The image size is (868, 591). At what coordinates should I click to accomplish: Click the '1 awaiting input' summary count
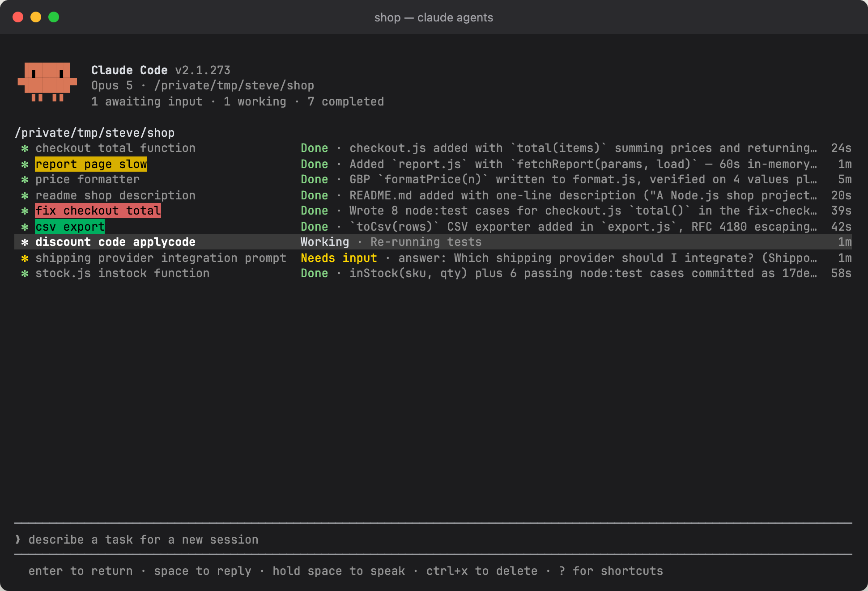(147, 101)
